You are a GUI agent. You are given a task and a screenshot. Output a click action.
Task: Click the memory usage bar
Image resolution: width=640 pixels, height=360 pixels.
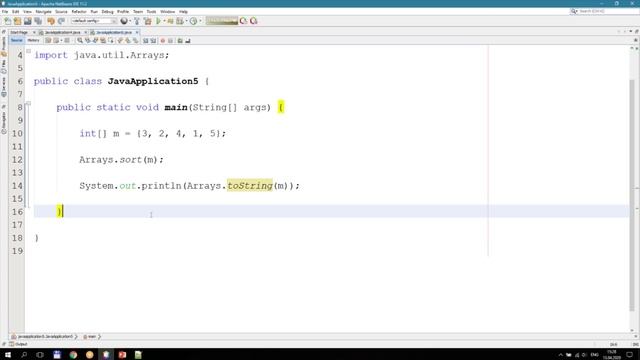(222, 21)
